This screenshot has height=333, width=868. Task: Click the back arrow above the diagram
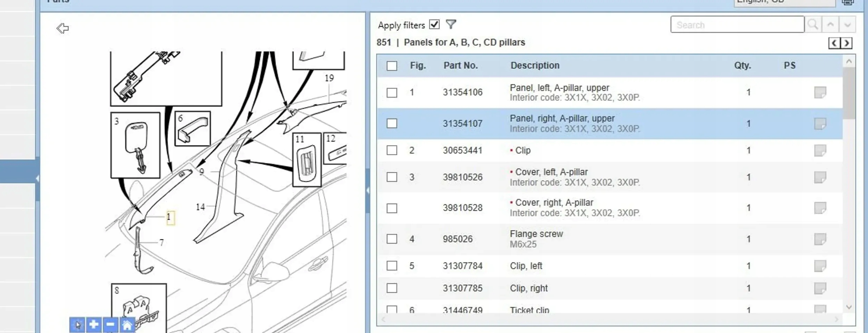point(63,28)
